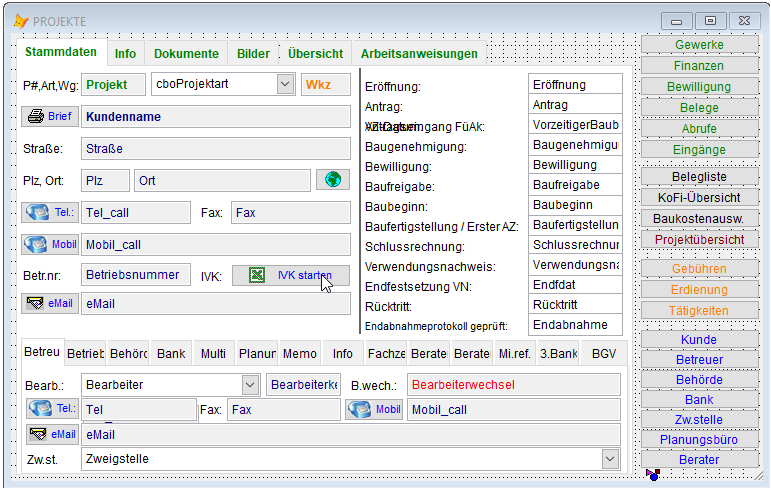
Task: Click the Abrufe button
Action: tap(699, 129)
